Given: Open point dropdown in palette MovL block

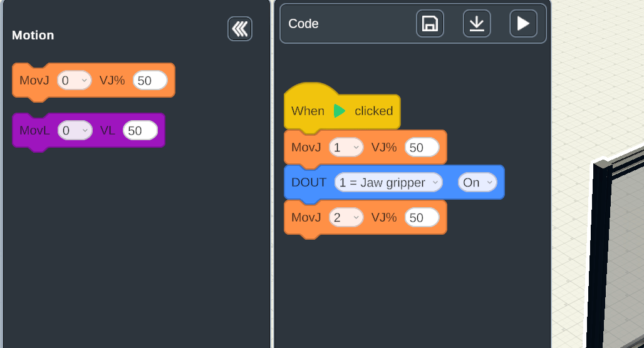Looking at the screenshot, I should click(x=75, y=130).
